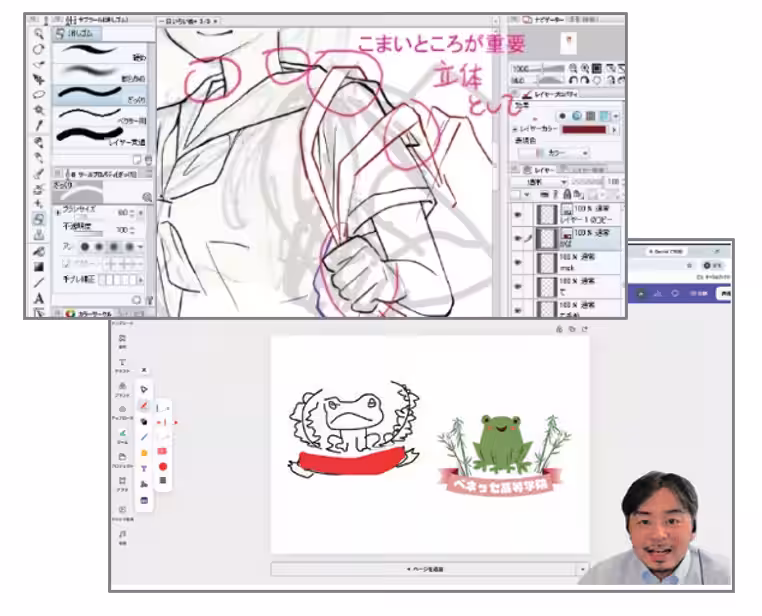
Task: Click the canvas document tab
Action: [188, 21]
